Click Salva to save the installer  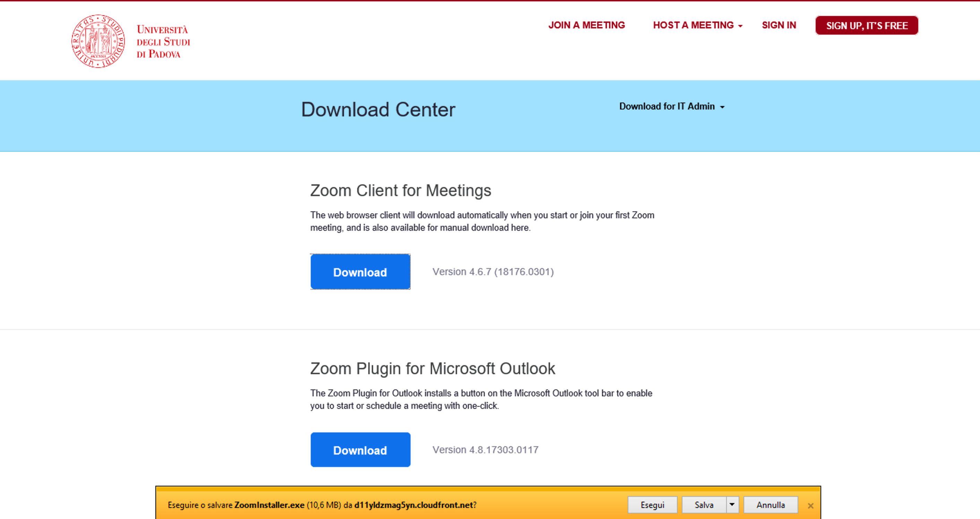click(704, 505)
